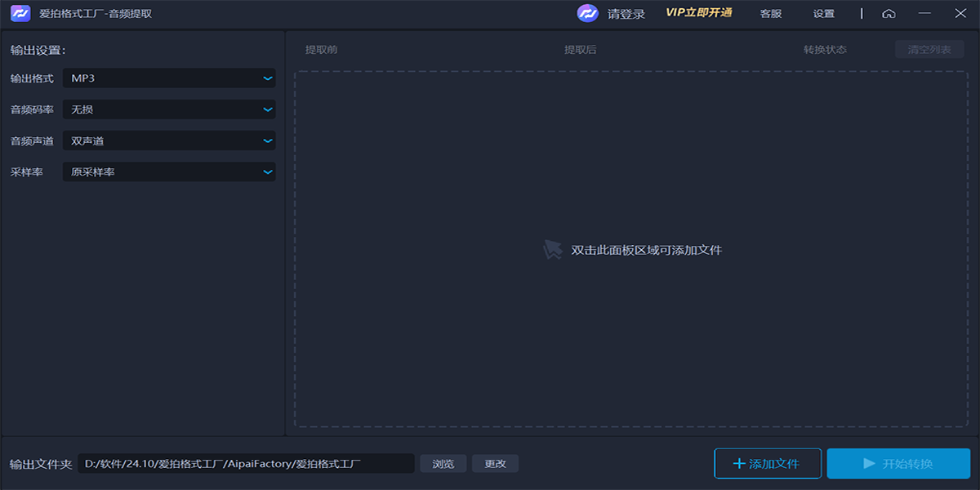Viewport: 980px width, 490px height.
Task: Click the 双击此面板区域可添加文件 drop panel
Action: click(631, 248)
